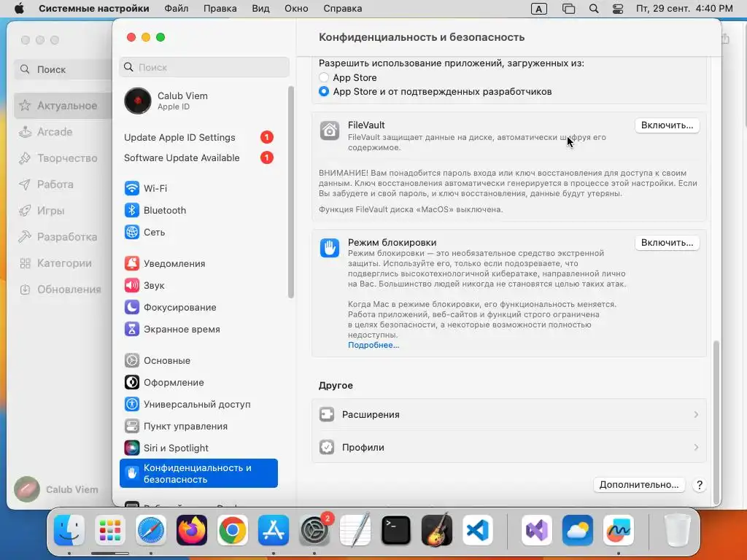The image size is (747, 560).
Task: Open Terminal from the Dock
Action: (396, 530)
